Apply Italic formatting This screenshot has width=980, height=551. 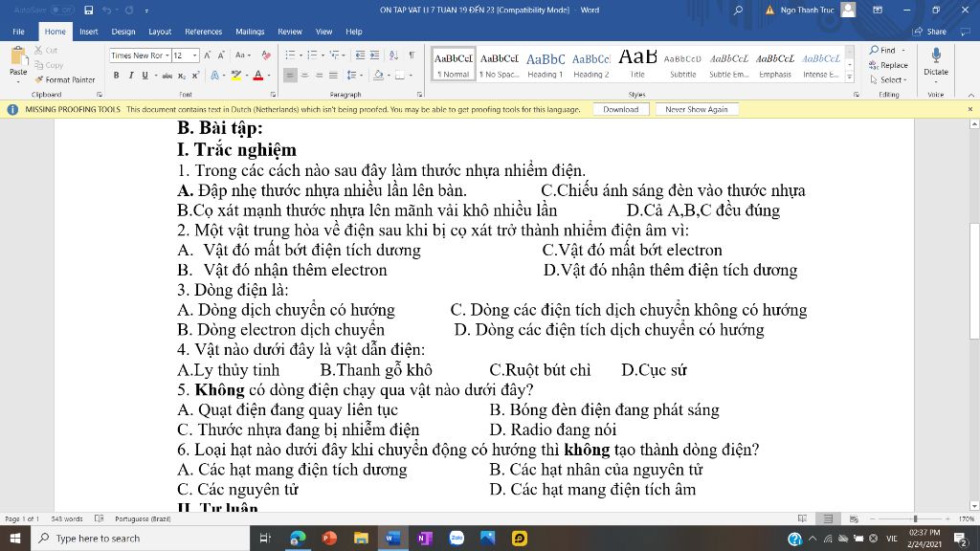coord(130,76)
